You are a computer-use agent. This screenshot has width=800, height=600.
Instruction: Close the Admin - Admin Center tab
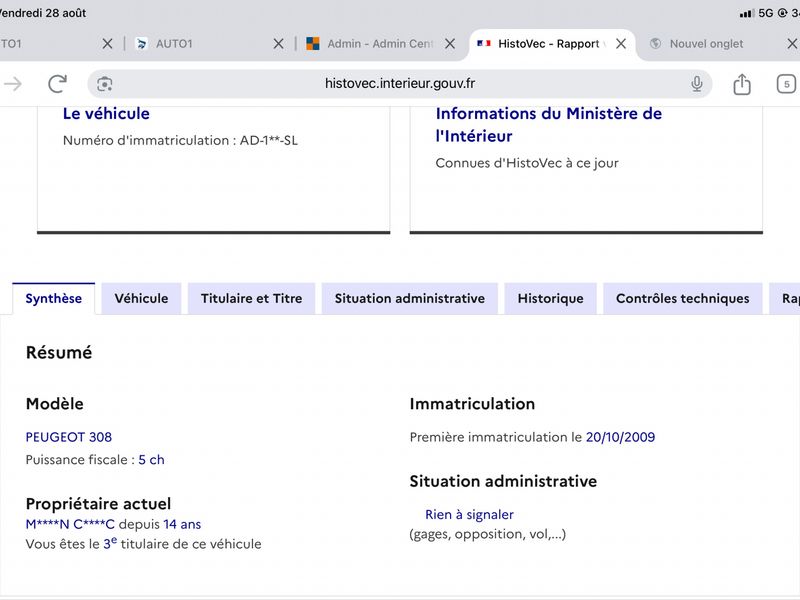[x=449, y=44]
